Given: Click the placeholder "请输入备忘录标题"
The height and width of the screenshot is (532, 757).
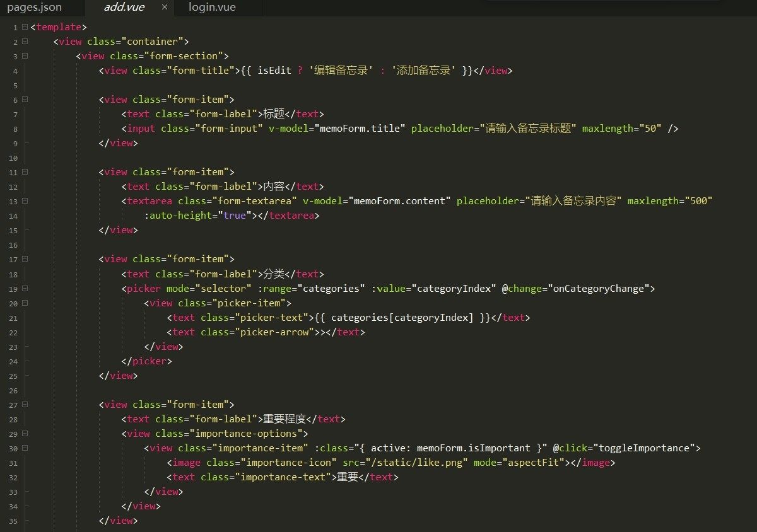Looking at the screenshot, I should click(527, 129).
